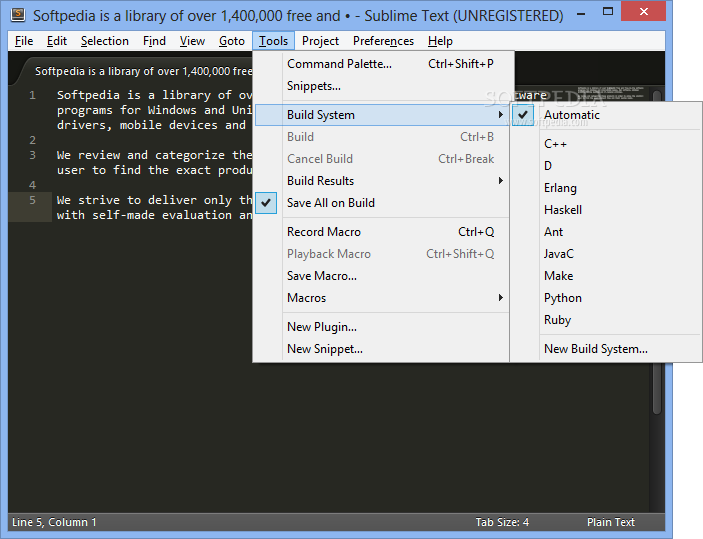
Task: Click line number 2 in gutter
Action: click(32, 140)
